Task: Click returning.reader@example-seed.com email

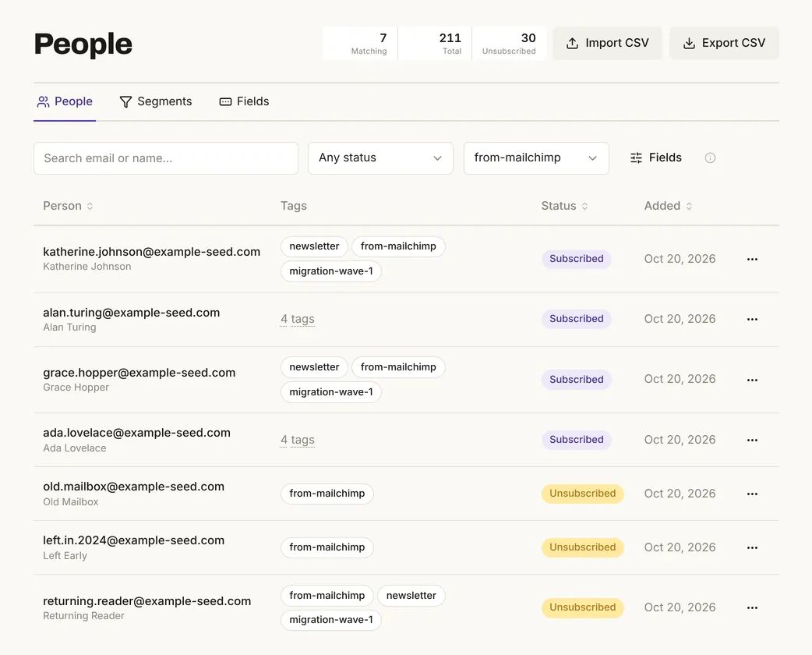Action: [147, 601]
